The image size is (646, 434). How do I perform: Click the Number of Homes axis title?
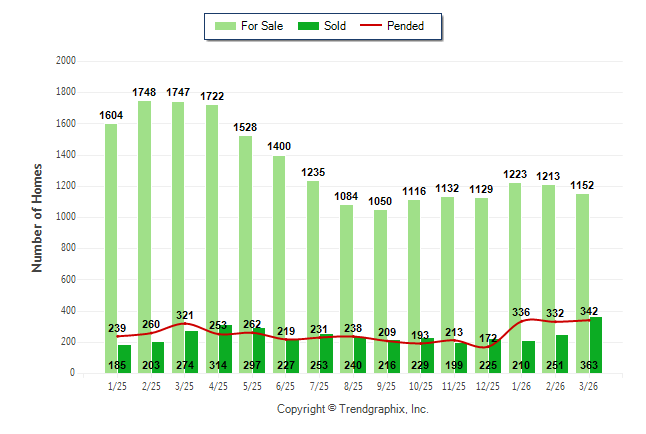tap(37, 217)
